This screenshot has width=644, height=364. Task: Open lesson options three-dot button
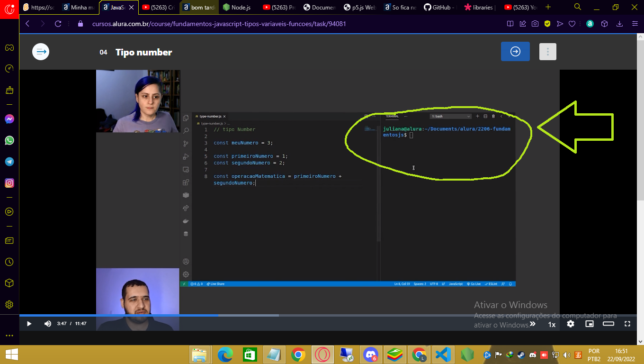point(548,52)
